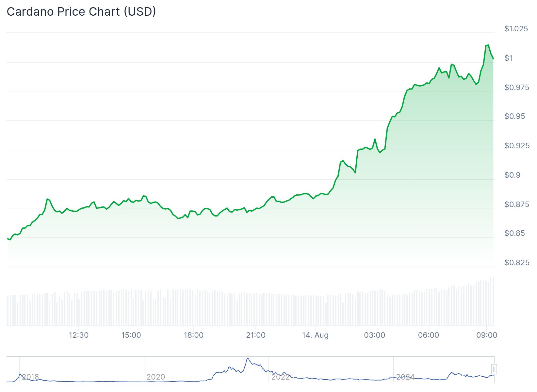Click the 06:00 time axis label
This screenshot has width=537, height=392.
429,335
